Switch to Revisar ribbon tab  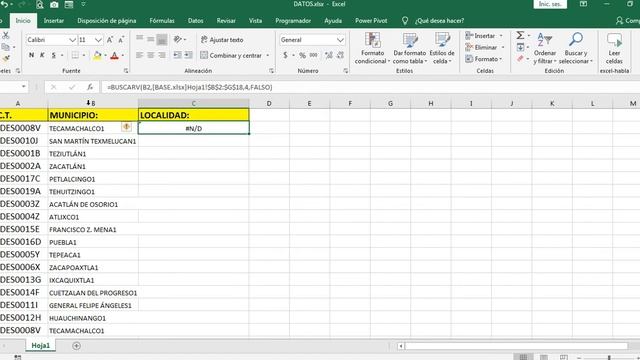tap(226, 20)
